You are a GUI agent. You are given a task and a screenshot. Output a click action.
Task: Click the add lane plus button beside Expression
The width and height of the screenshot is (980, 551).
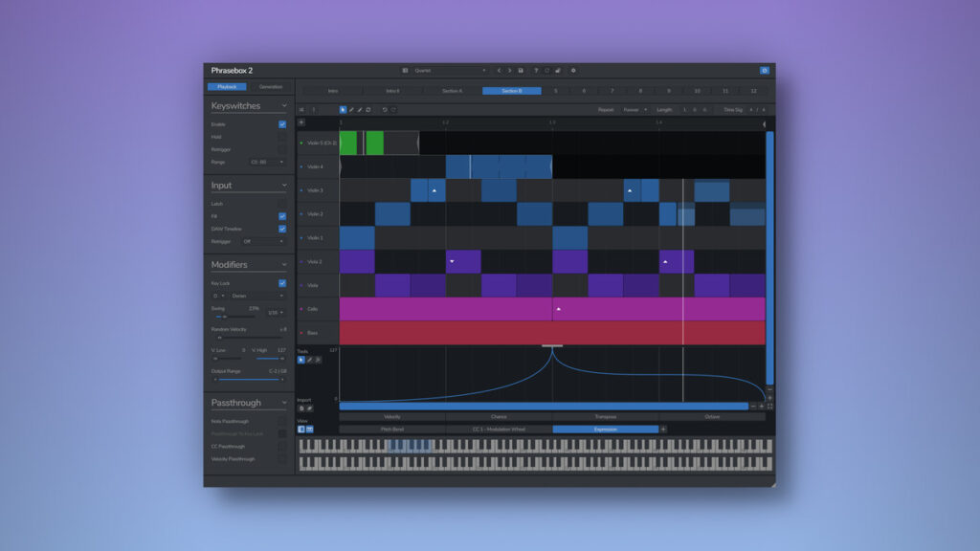coord(663,430)
